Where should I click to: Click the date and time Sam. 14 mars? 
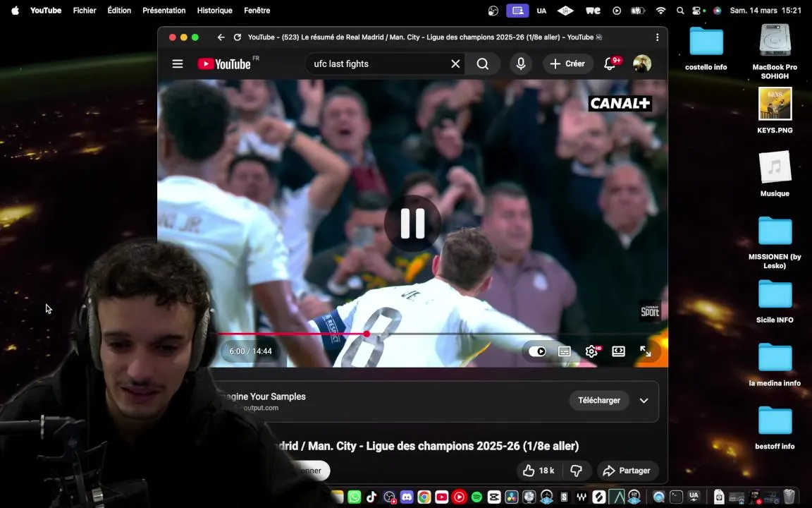[x=765, y=11]
